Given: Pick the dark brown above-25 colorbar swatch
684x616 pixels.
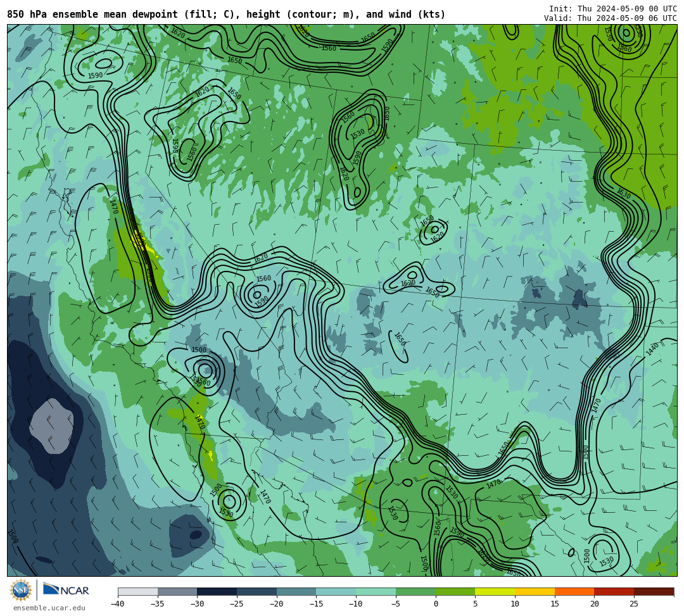Looking at the screenshot, I should pos(654,591).
